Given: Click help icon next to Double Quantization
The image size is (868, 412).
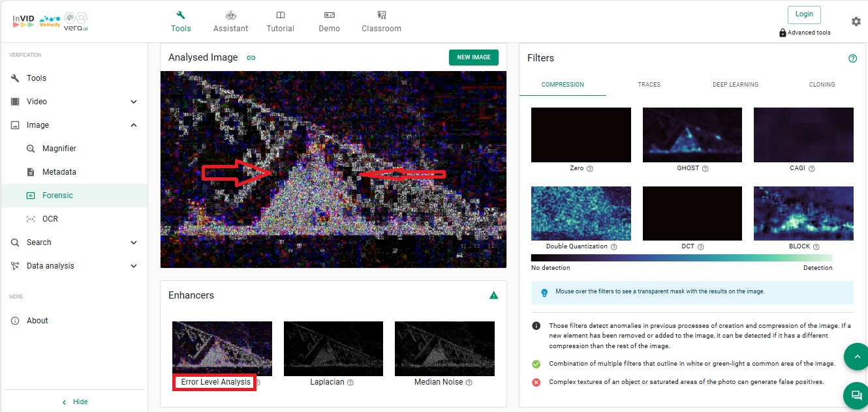Looking at the screenshot, I should click(x=613, y=247).
